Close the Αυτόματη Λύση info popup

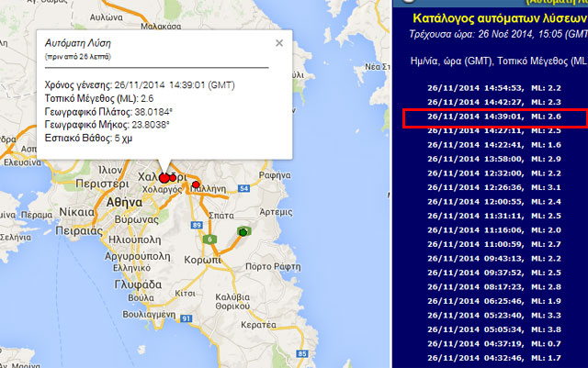279,42
